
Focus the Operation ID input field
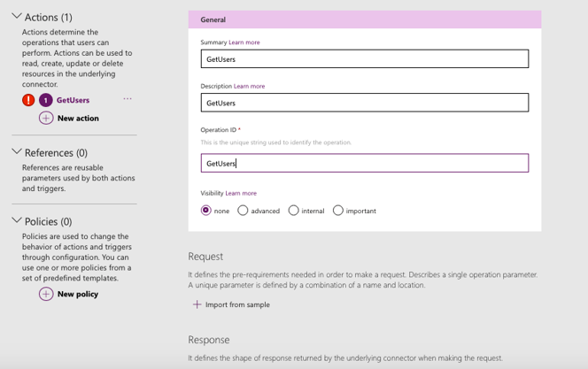click(x=364, y=163)
